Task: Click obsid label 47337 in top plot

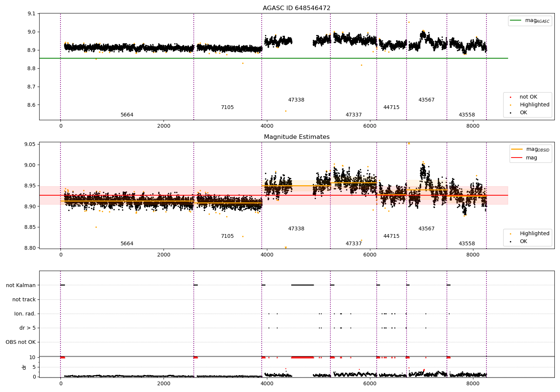Action: (x=354, y=115)
